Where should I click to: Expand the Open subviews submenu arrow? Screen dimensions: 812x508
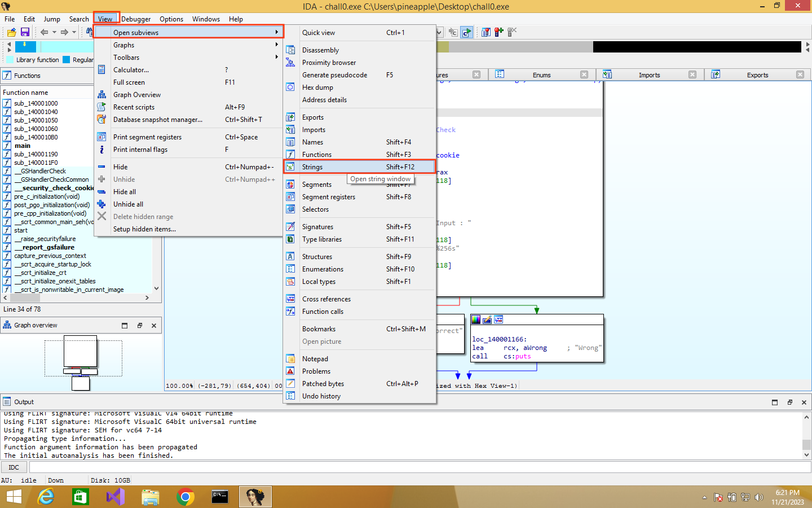click(x=276, y=32)
